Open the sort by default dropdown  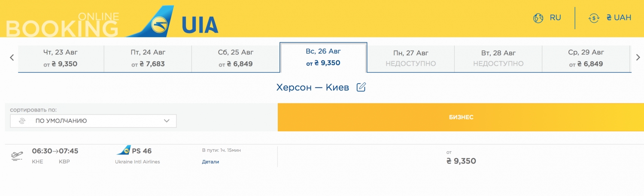[93, 121]
